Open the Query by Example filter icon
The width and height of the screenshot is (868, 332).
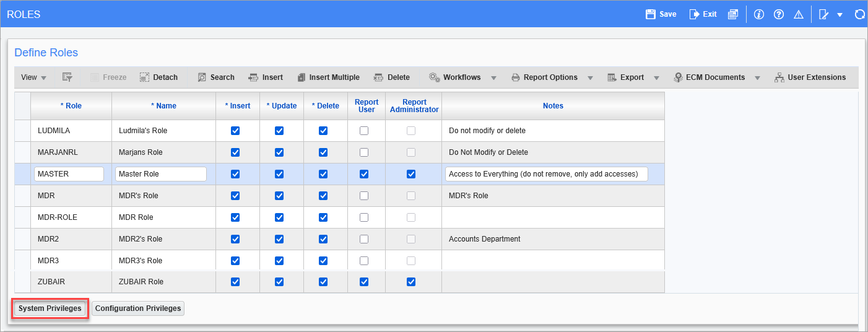coord(67,77)
